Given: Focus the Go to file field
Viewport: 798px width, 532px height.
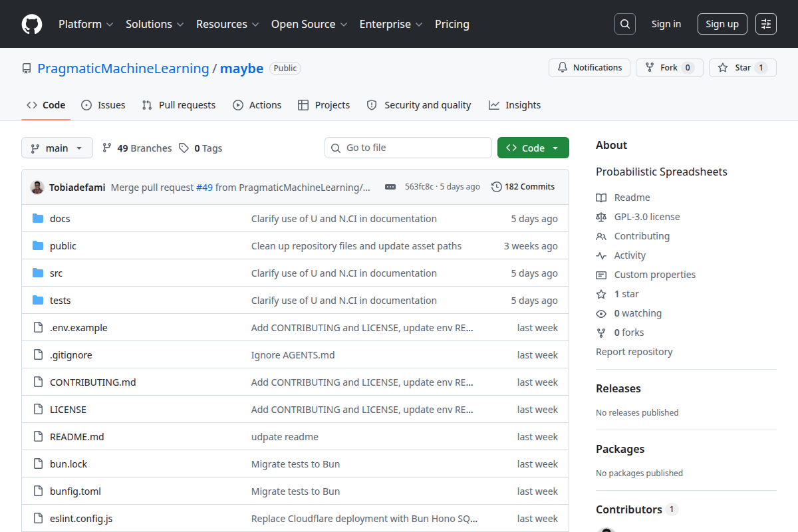Looking at the screenshot, I should 408,148.
